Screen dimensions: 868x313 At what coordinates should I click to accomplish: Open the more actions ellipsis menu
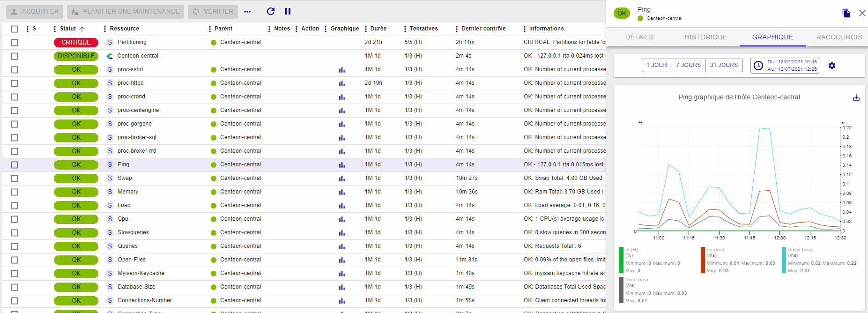(x=247, y=12)
